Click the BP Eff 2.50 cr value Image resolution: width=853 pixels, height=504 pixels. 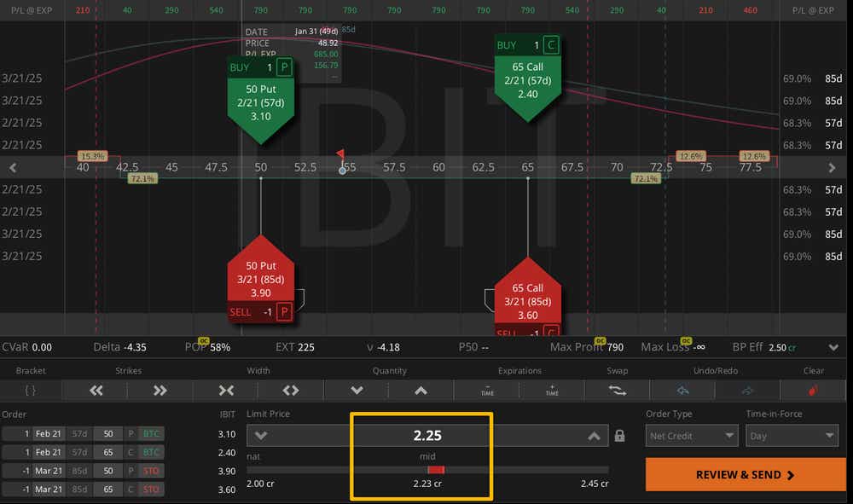tap(781, 347)
